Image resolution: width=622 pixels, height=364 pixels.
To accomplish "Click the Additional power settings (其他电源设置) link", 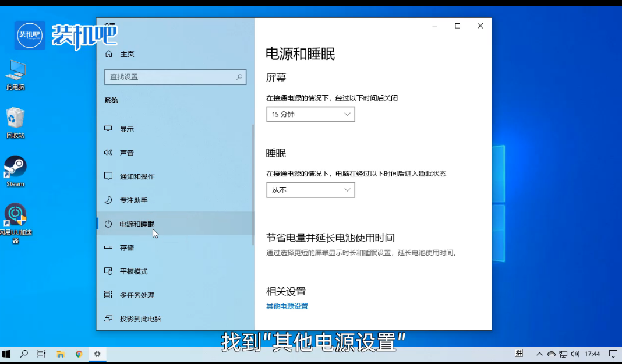I will tap(287, 306).
